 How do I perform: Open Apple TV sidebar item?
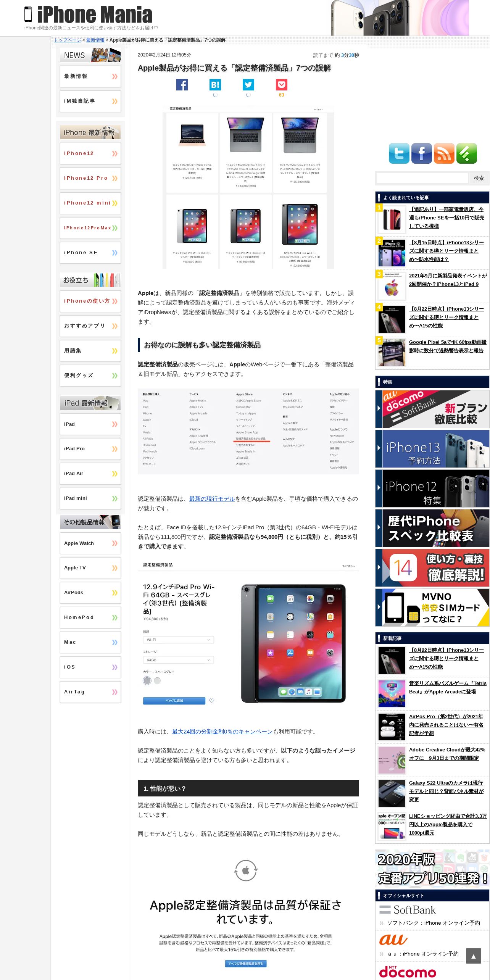click(90, 568)
